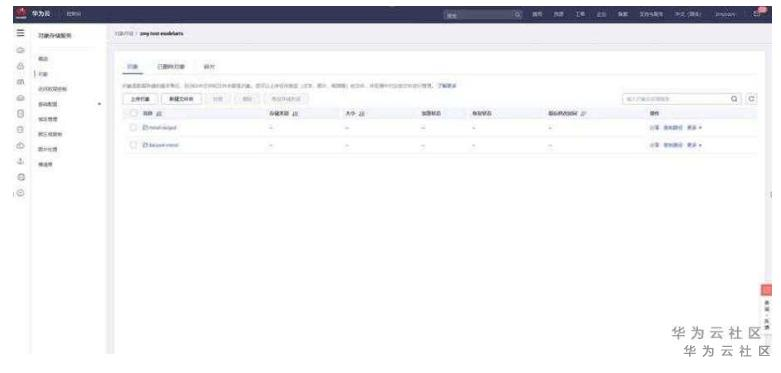Viewport: 781px width, 373px height.
Task: Open the hamburger menu in the sidebar
Action: click(20, 33)
